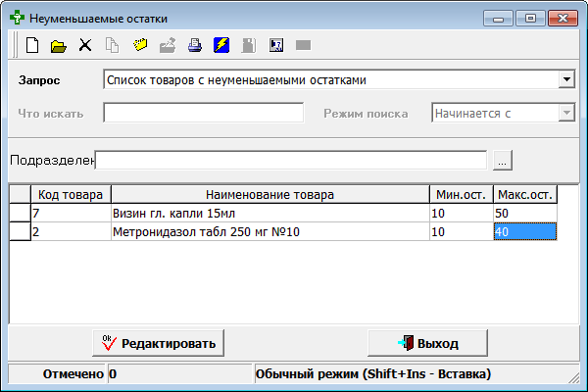
Task: Click the greyed edit pencil toolbar icon
Action: 168,45
